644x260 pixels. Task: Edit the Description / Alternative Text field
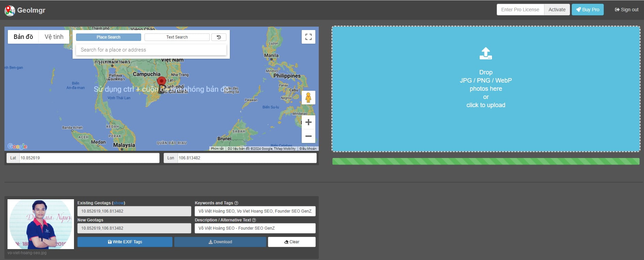tap(255, 228)
